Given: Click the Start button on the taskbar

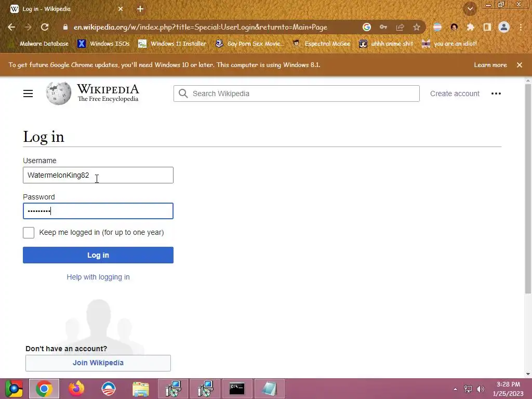Looking at the screenshot, I should (x=14, y=389).
